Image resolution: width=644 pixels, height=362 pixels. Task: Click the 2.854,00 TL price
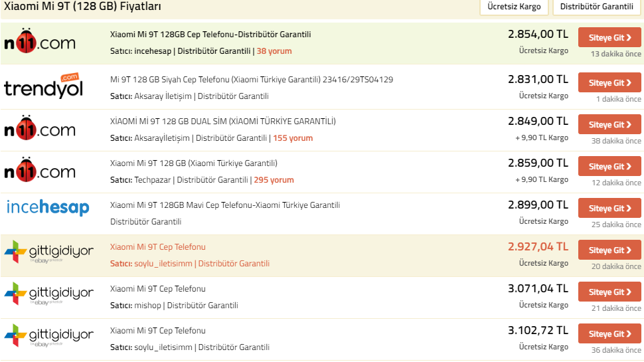(x=538, y=34)
